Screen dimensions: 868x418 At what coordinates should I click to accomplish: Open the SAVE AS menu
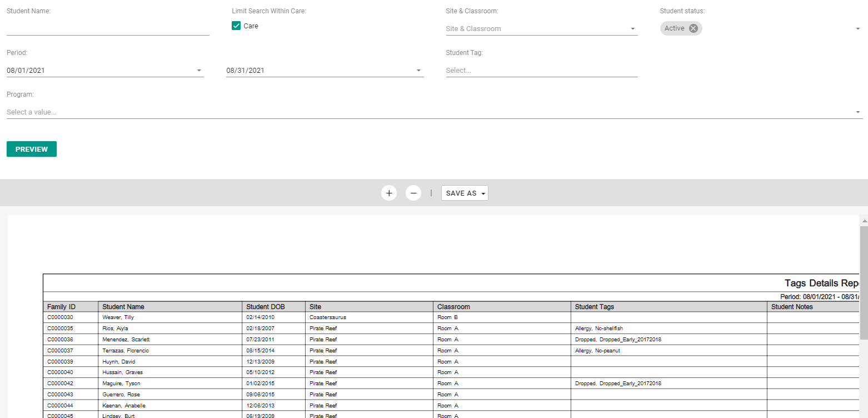[465, 193]
